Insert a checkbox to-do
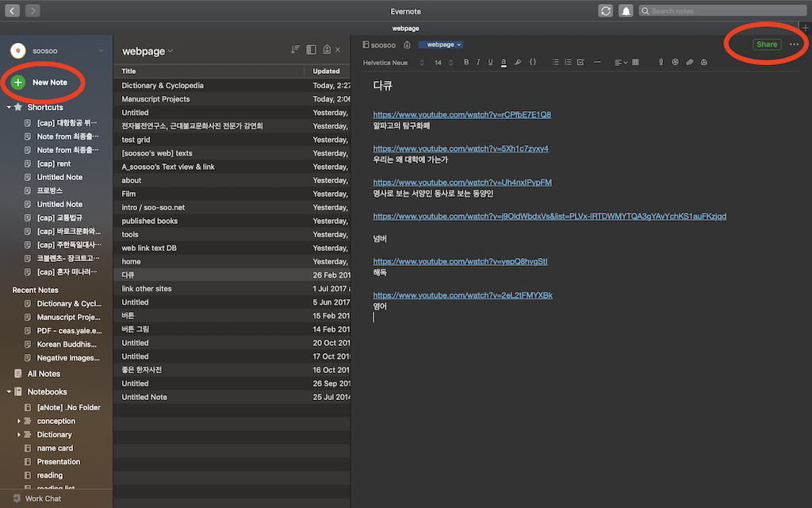 pos(580,62)
